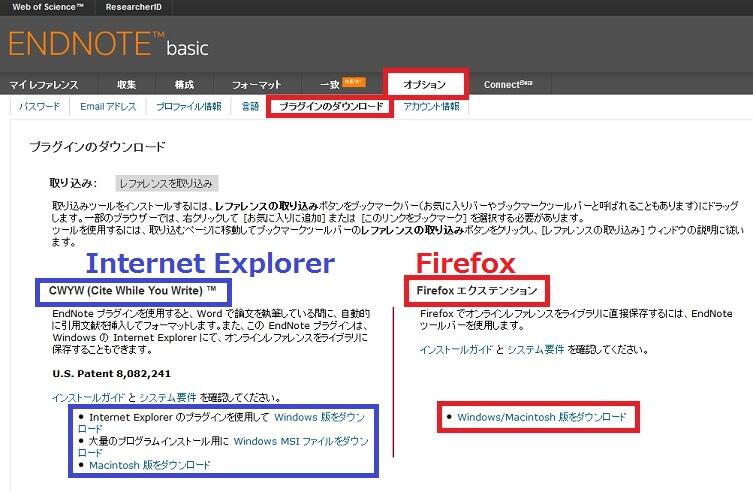
Task: Open the アカウント情報 sub-tab
Action: [431, 107]
